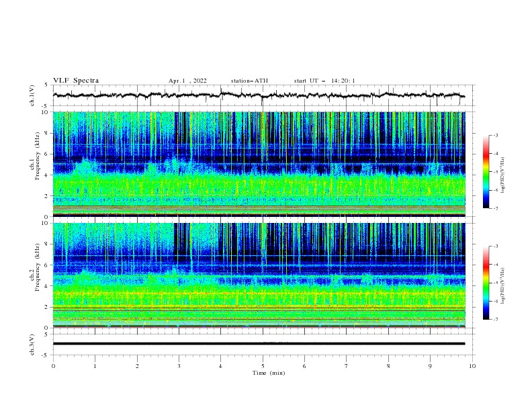Click the ch.1 spectrogram color scale bar

(486, 172)
